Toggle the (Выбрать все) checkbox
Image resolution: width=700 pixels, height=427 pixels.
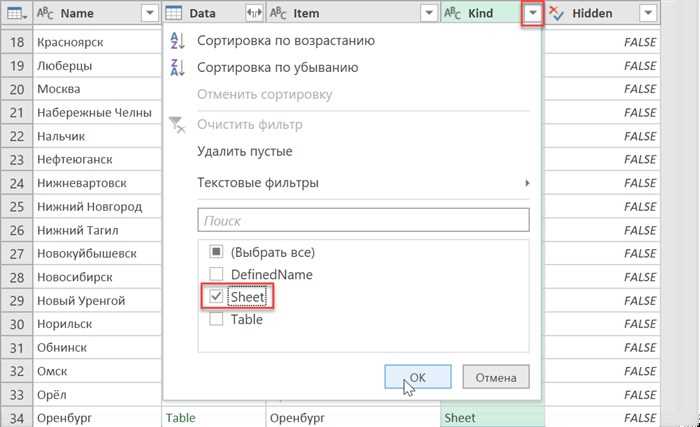pyautogui.click(x=216, y=252)
